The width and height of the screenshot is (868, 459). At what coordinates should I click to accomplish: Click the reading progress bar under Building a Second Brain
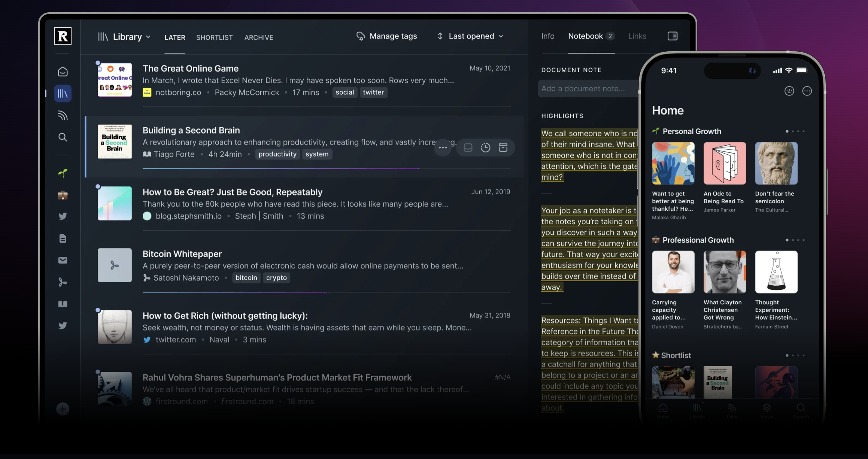coord(281,169)
